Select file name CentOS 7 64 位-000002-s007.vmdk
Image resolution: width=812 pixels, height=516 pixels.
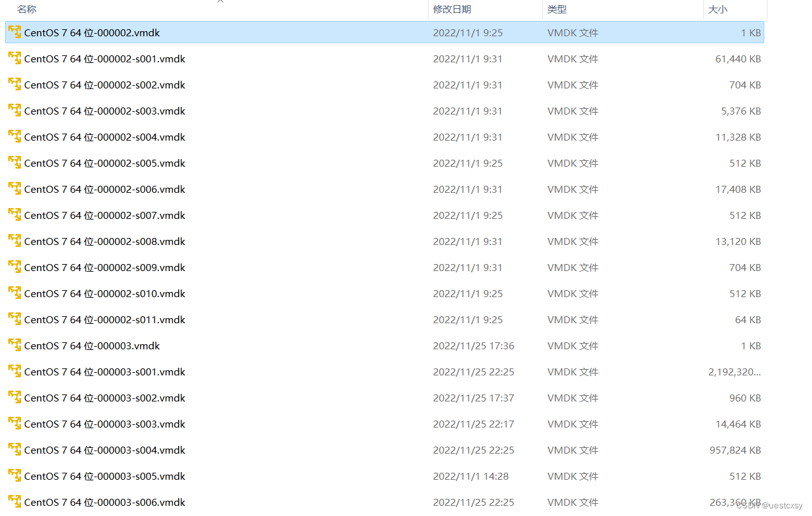[x=105, y=215]
